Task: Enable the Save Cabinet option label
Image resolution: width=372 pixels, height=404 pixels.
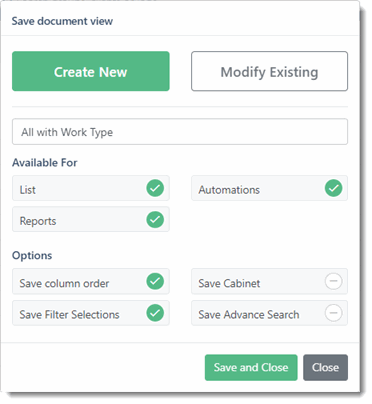Action: point(229,283)
